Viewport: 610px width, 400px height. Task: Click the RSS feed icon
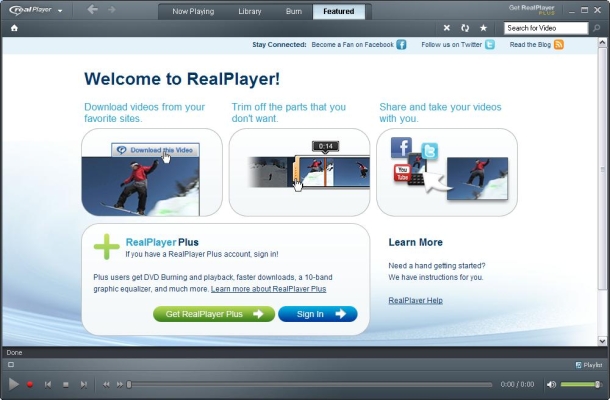tap(559, 44)
